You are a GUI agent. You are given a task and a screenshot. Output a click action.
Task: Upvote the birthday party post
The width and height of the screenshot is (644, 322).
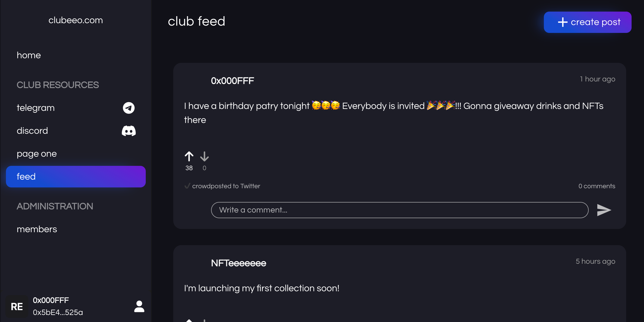coord(189,156)
